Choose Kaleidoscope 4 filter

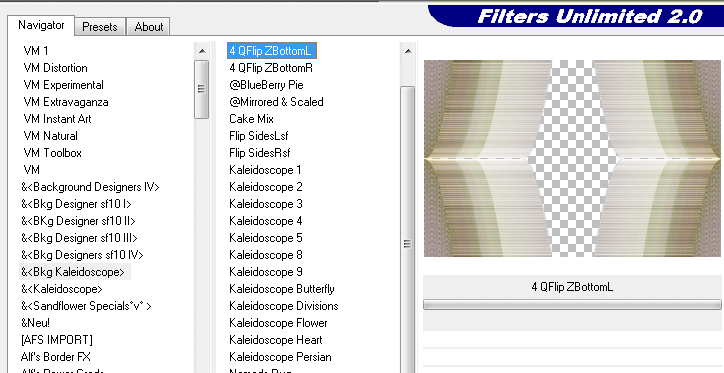click(x=266, y=221)
